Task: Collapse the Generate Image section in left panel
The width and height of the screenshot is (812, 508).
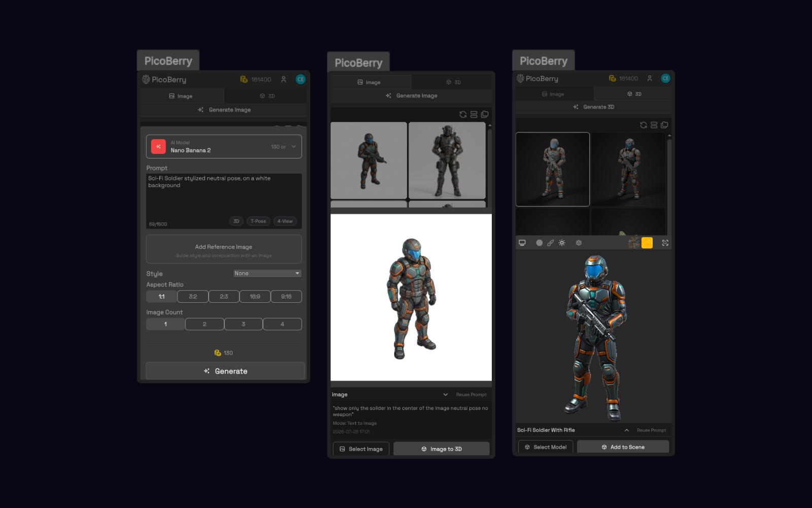Action: (224, 110)
